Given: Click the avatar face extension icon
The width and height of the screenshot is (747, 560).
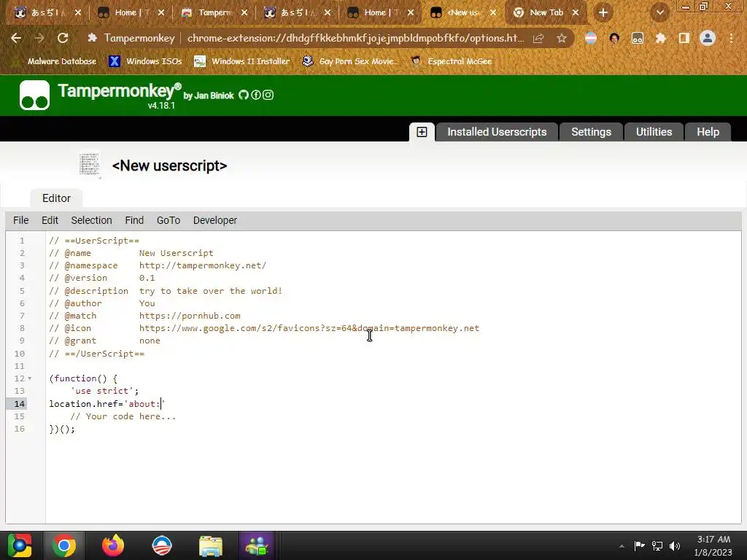Looking at the screenshot, I should pyautogui.click(x=614, y=38).
